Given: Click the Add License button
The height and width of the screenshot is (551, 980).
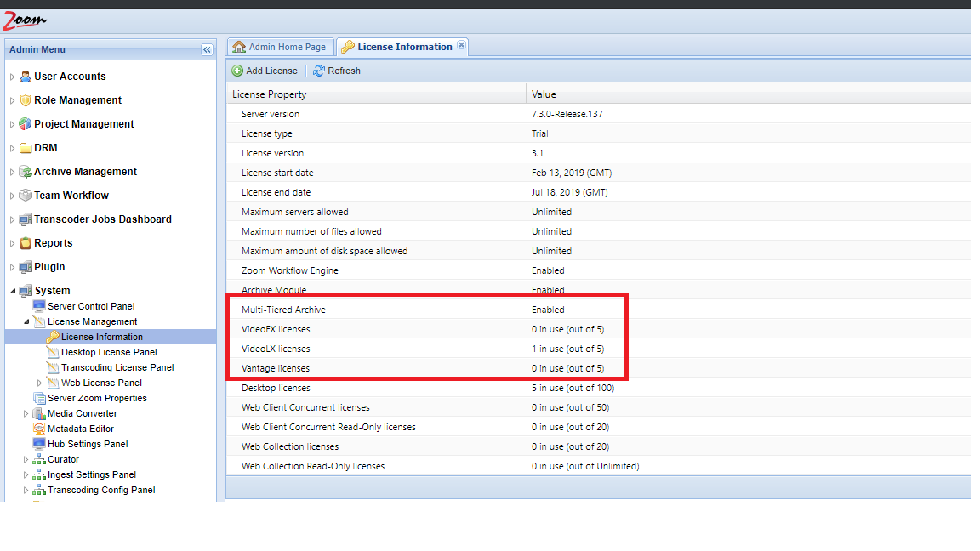Looking at the screenshot, I should [x=265, y=71].
